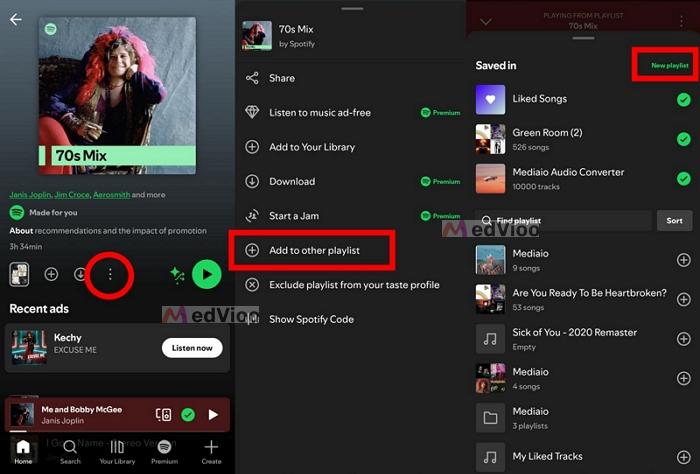
Task: Focus the Find playlist search field
Action: [563, 220]
